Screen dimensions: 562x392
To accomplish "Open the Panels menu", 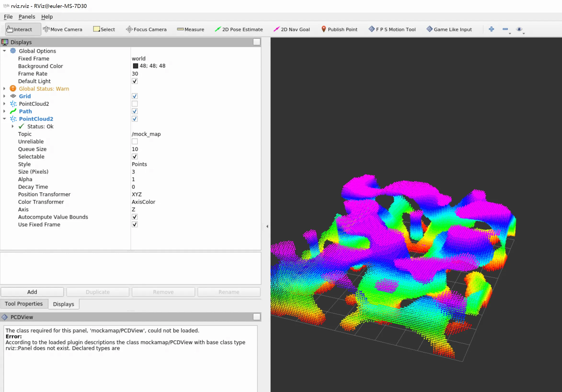I will coord(27,17).
